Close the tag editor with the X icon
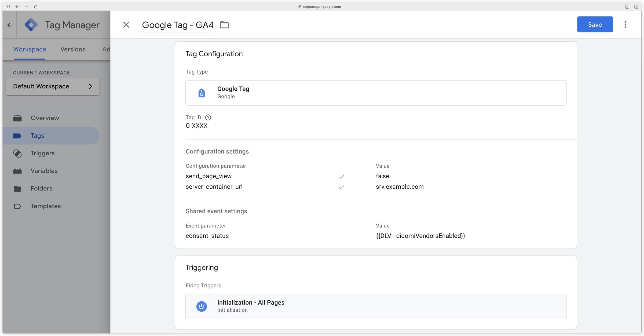This screenshot has width=644, height=336. (x=126, y=25)
